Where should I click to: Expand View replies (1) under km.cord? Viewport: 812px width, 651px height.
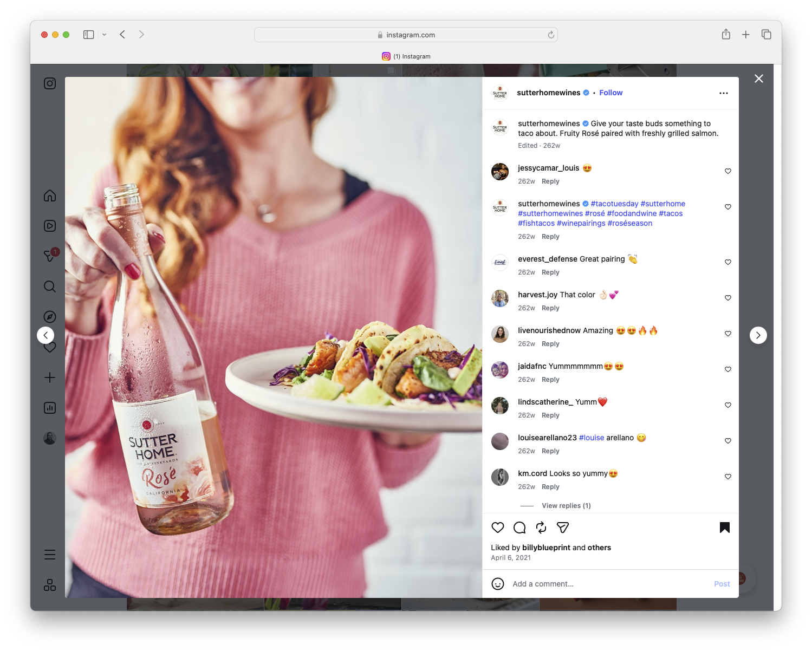coord(566,506)
